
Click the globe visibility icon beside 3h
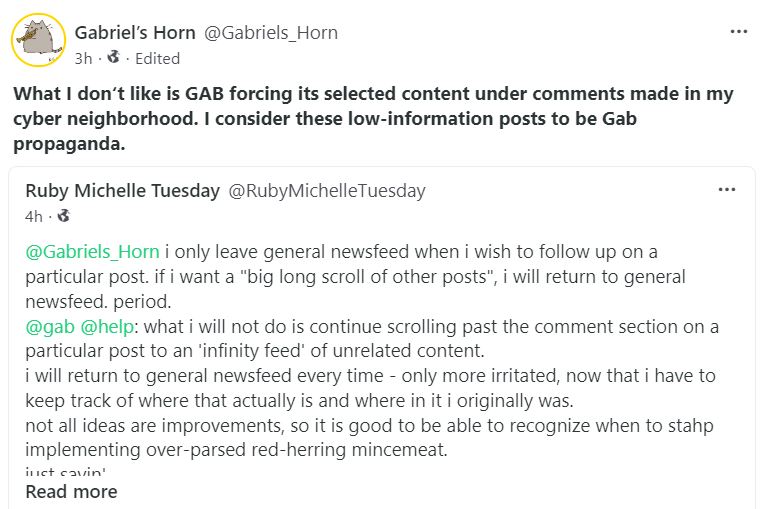(114, 57)
